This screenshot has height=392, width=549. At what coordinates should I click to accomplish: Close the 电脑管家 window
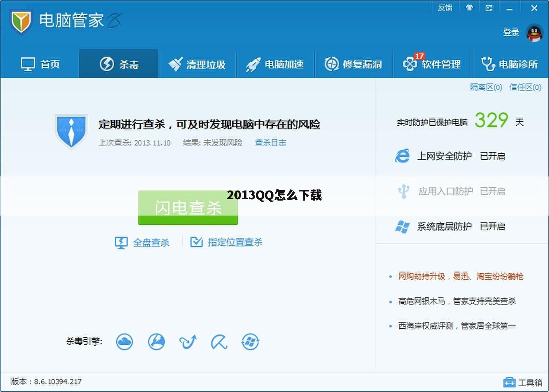(x=534, y=8)
